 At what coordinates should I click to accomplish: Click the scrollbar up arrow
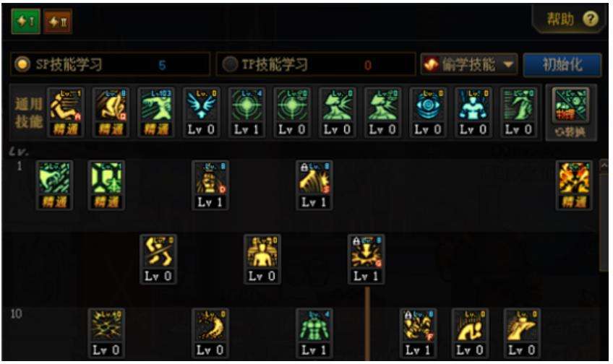coord(604,166)
